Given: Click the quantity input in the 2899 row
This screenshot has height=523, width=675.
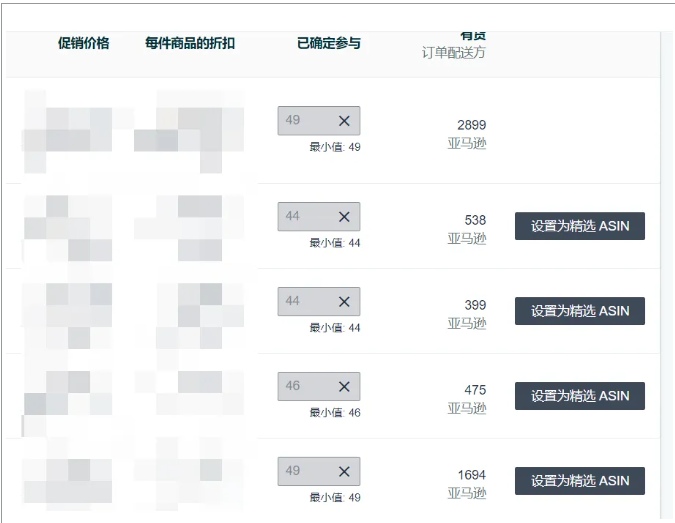Looking at the screenshot, I should [308, 121].
